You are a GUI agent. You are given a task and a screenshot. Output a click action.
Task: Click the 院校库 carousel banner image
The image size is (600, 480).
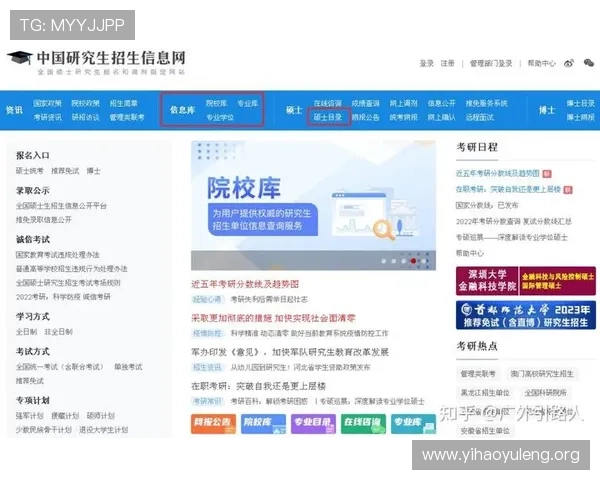click(x=313, y=206)
